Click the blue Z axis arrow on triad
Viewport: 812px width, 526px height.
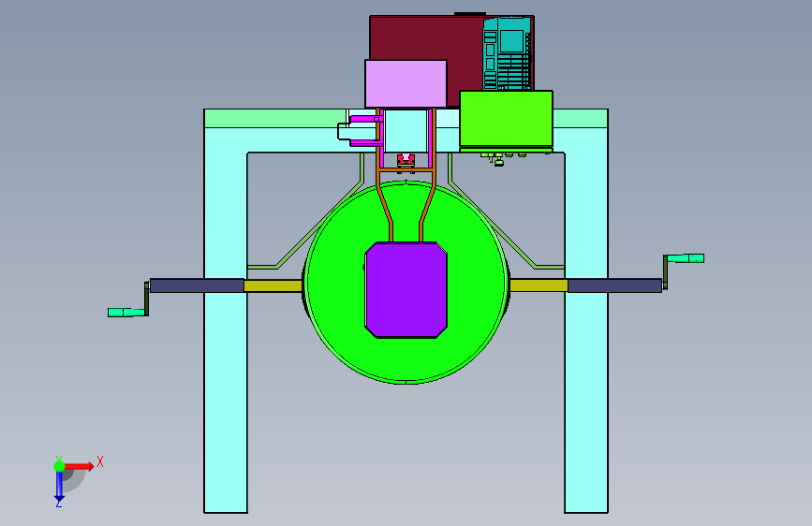point(59,487)
